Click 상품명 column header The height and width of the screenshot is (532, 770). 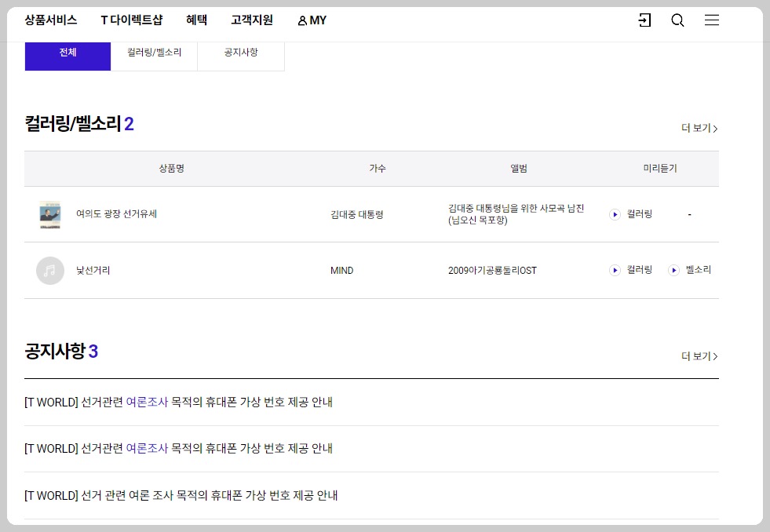(171, 169)
